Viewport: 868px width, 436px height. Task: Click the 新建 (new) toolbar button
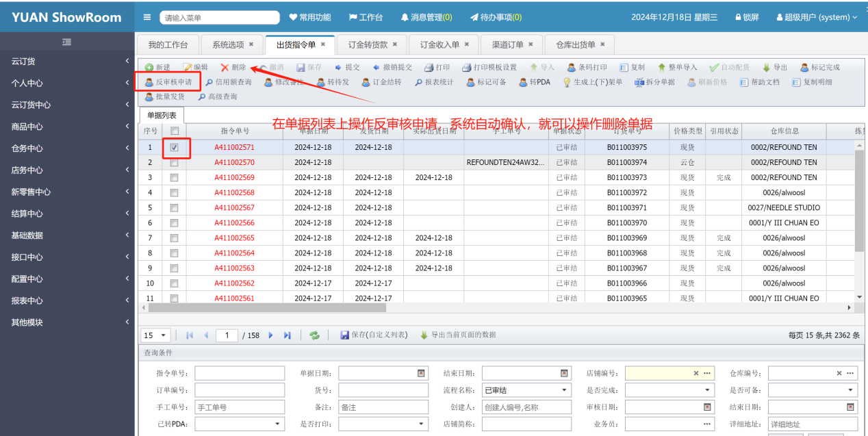[157, 67]
